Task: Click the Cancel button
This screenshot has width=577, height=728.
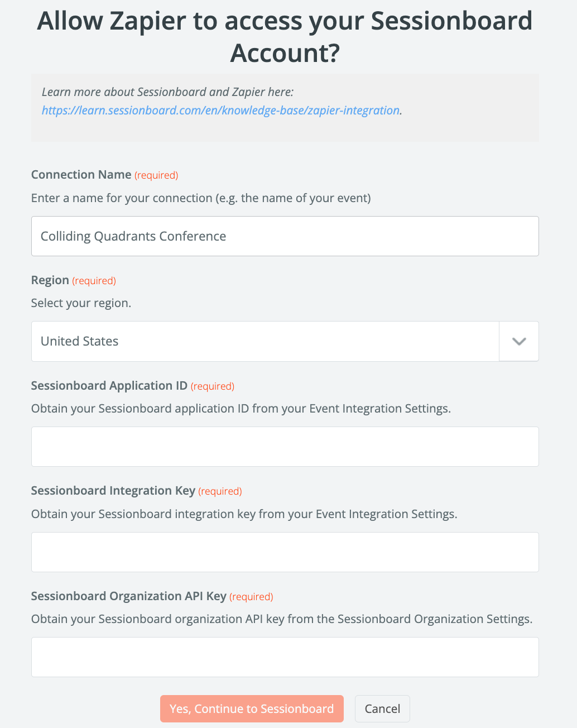Action: click(382, 708)
